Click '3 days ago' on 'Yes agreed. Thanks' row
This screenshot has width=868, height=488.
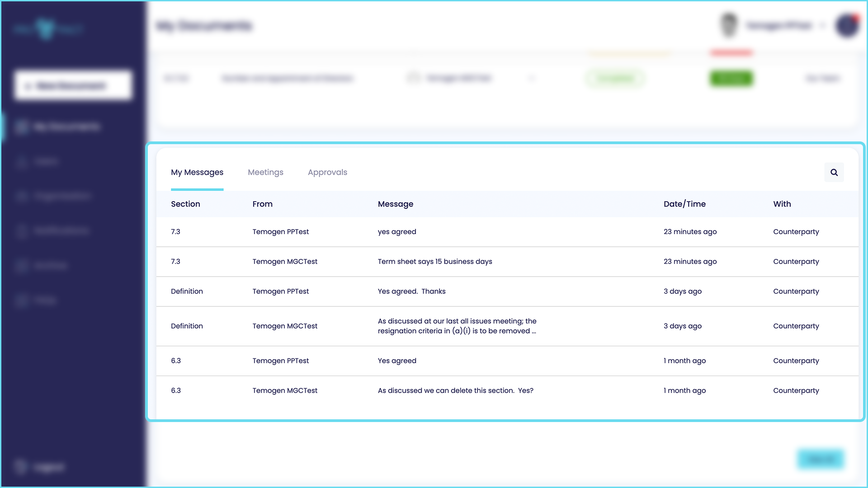683,291
